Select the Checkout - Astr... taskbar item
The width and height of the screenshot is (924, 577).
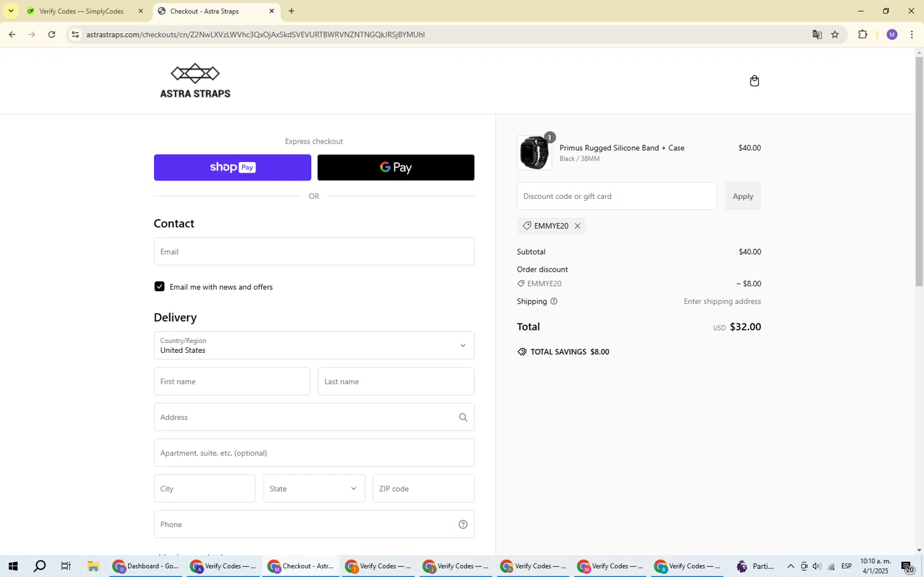[301, 567]
